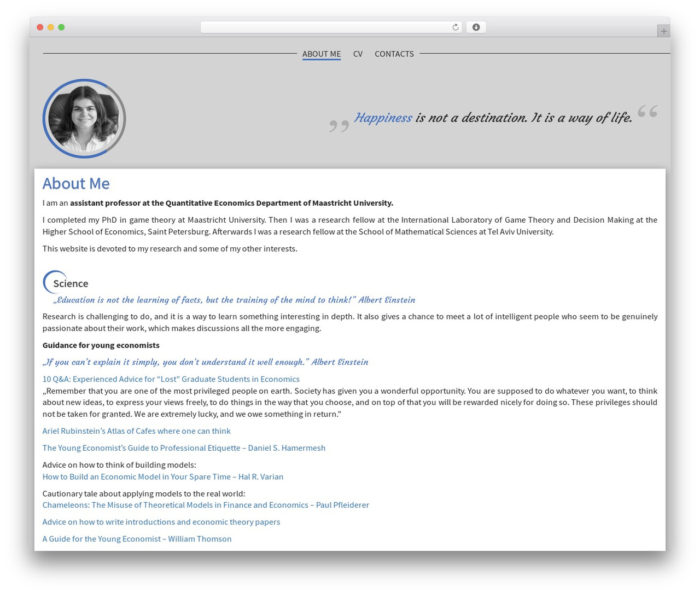The image size is (700, 593).
Task: Click the yellow minimize window button
Action: pos(50,27)
